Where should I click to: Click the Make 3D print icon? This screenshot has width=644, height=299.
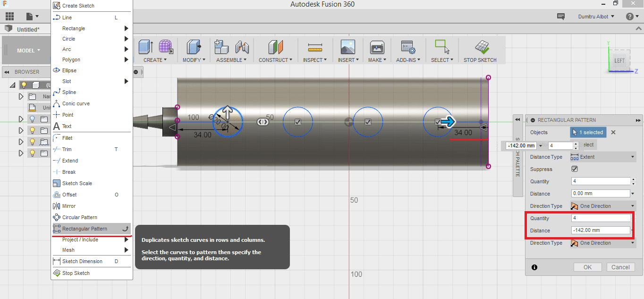pyautogui.click(x=377, y=47)
